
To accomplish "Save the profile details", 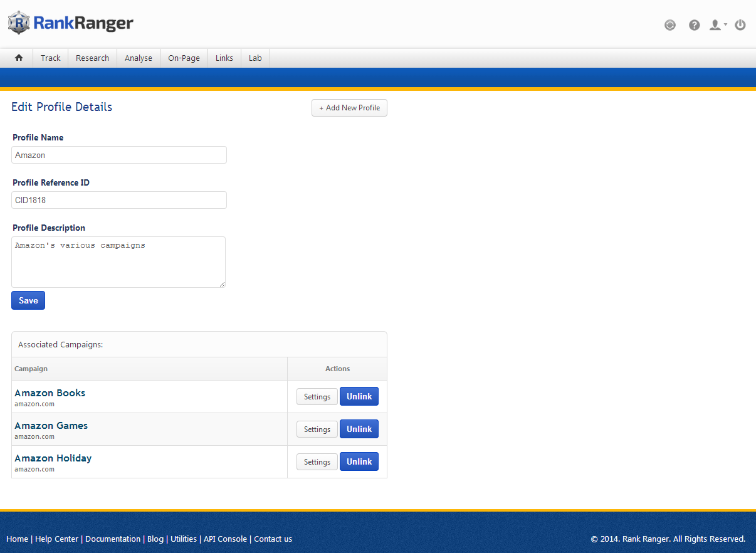I will (28, 300).
